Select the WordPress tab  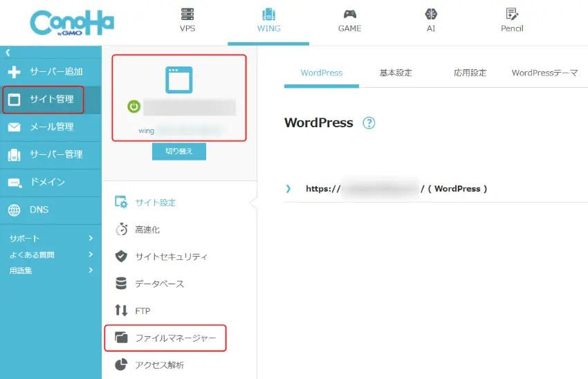322,73
